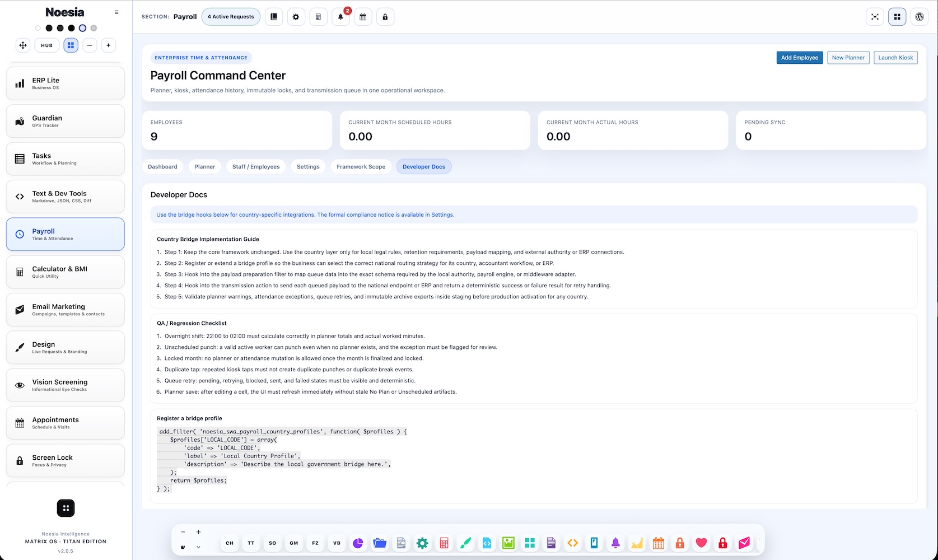Screen dimensions: 938x560
Task: Click the pink paper plane dock icon
Action: click(744, 543)
